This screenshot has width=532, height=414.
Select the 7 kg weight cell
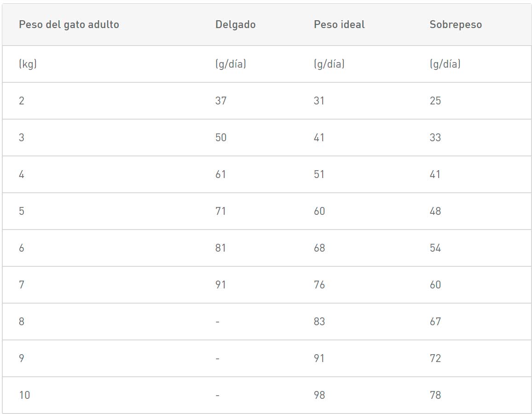pyautogui.click(x=22, y=285)
